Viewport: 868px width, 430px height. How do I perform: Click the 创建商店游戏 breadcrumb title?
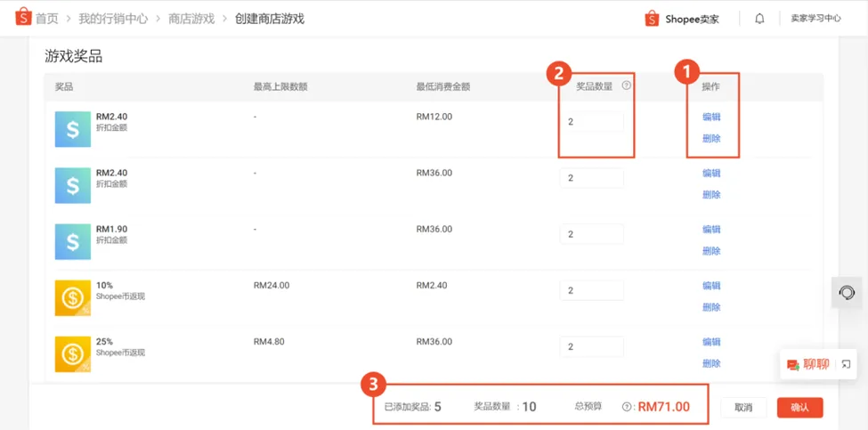point(270,19)
